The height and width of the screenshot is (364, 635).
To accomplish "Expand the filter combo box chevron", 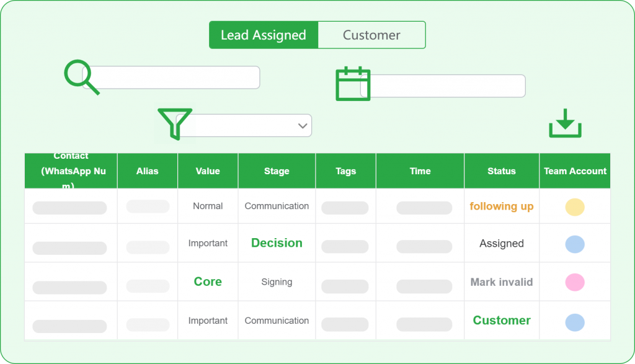I will pyautogui.click(x=303, y=125).
